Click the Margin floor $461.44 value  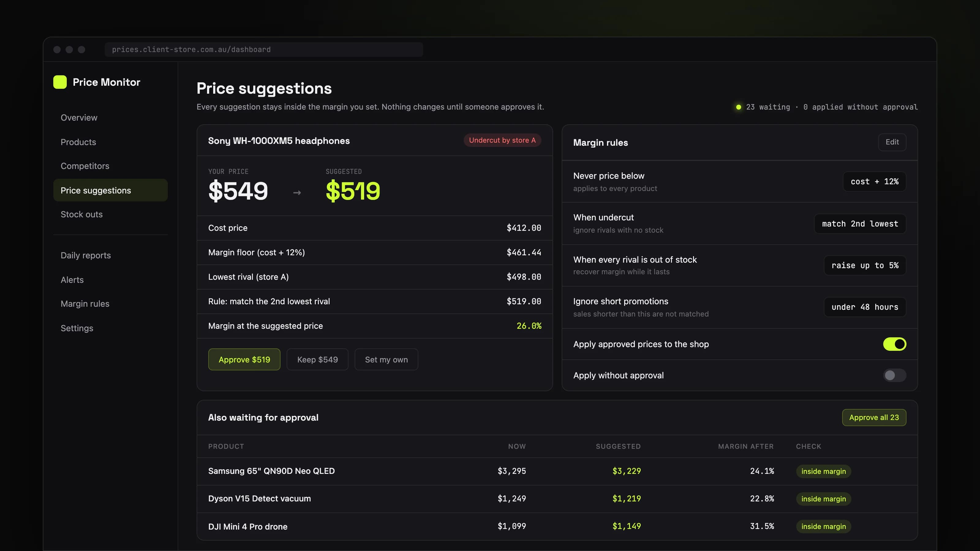click(523, 252)
